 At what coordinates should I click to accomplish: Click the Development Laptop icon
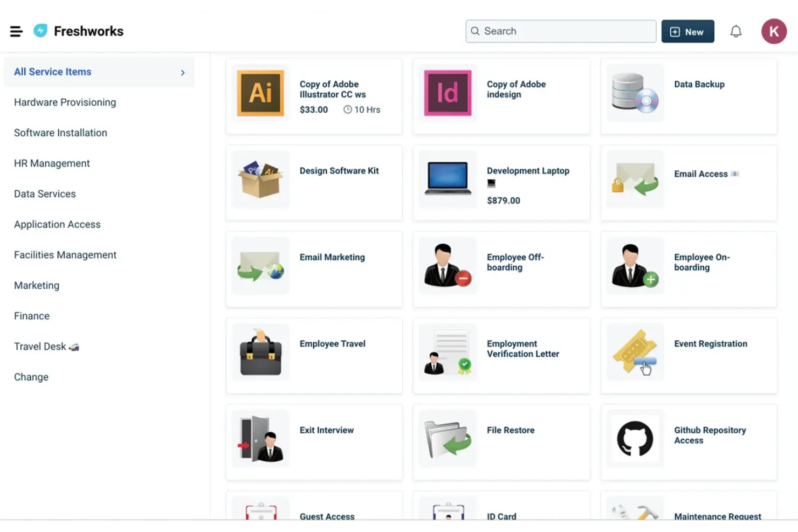(x=448, y=179)
